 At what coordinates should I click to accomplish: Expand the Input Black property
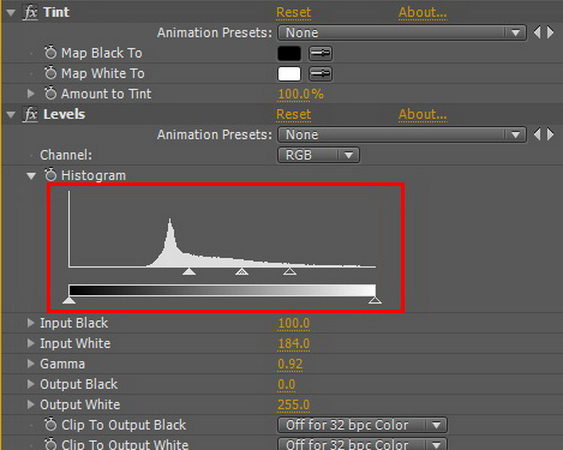(x=31, y=323)
